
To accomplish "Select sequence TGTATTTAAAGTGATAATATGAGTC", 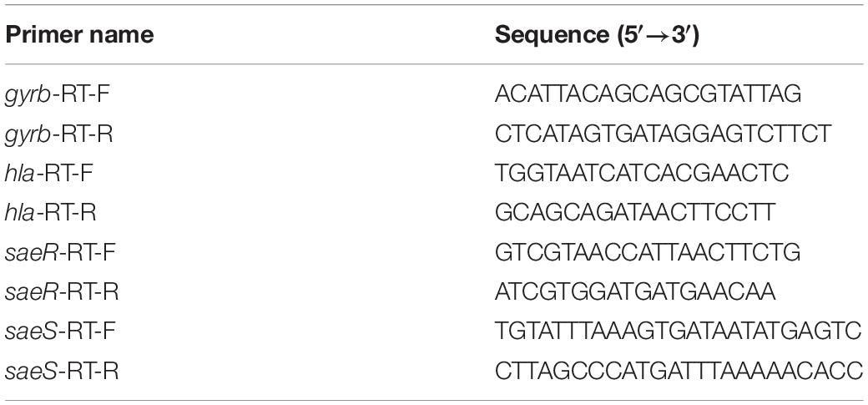I will [678, 332].
